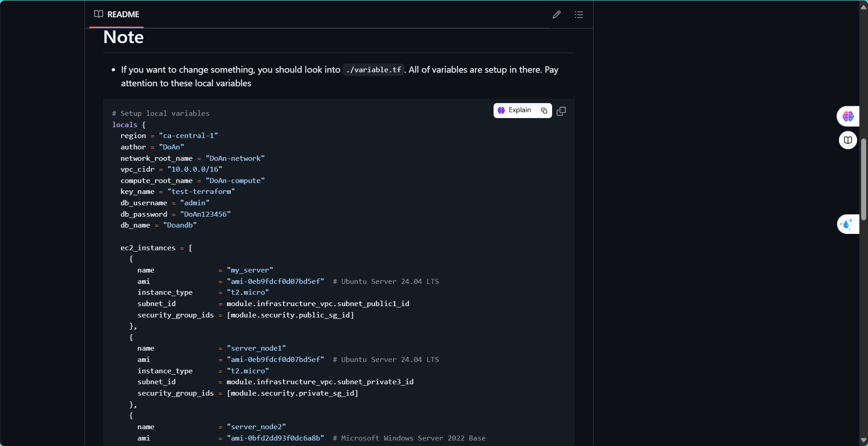Click the "my_server" name value
868x446 pixels.
250,270
